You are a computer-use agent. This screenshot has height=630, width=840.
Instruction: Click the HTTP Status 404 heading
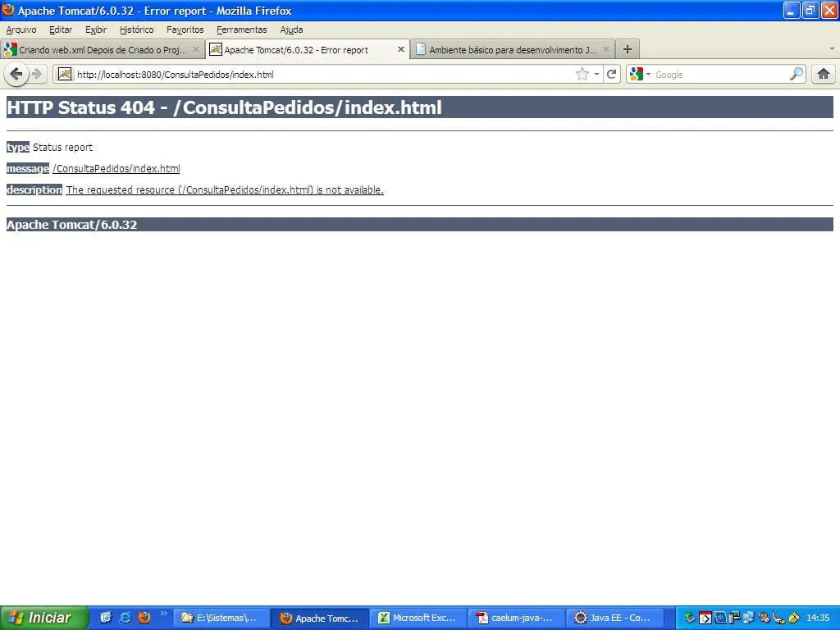tap(224, 107)
